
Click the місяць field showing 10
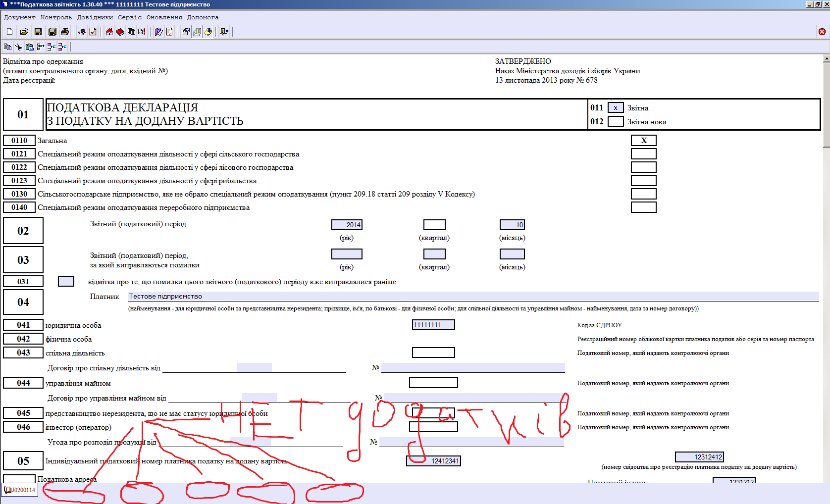coord(512,225)
